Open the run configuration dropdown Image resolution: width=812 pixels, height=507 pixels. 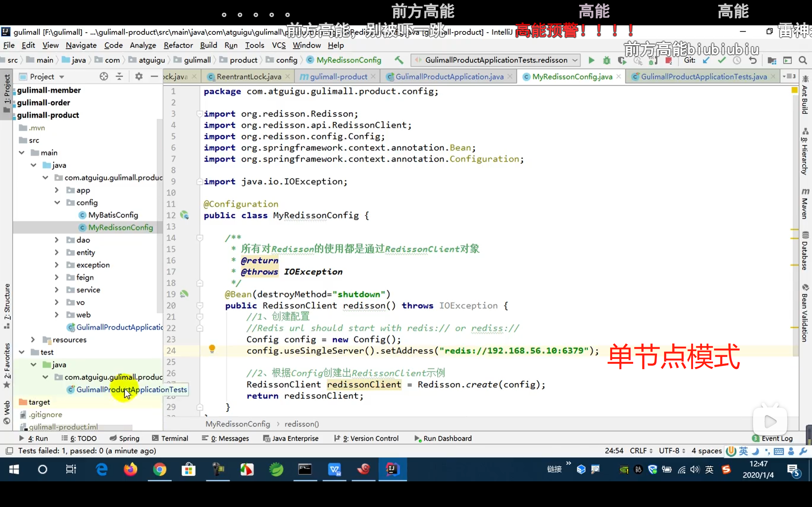tap(575, 60)
